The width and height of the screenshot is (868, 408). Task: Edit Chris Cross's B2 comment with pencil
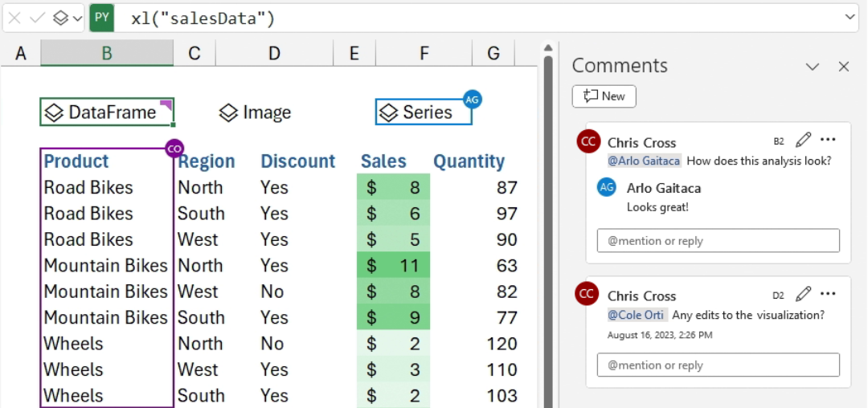(x=803, y=141)
